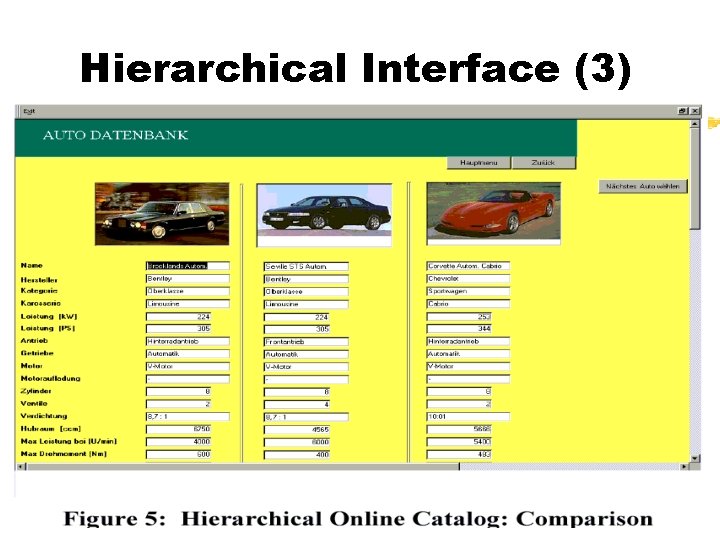Image resolution: width=720 pixels, height=540 pixels.
Task: Click the 253 Leistung kW field
Action: 459,316
